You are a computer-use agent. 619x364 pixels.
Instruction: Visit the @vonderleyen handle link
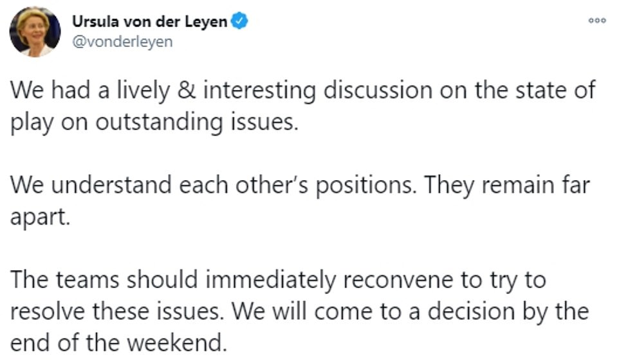(x=122, y=41)
